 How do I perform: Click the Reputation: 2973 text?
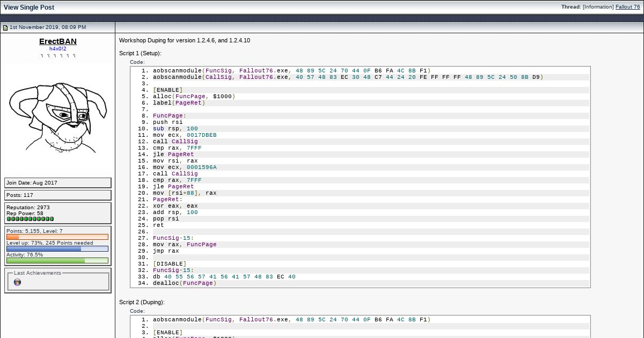[28, 208]
